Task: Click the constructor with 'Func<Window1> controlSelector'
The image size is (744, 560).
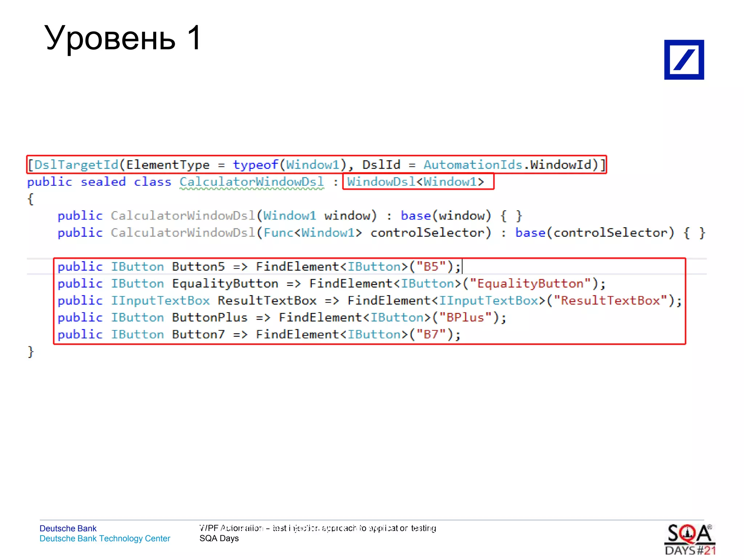Action: (381, 233)
